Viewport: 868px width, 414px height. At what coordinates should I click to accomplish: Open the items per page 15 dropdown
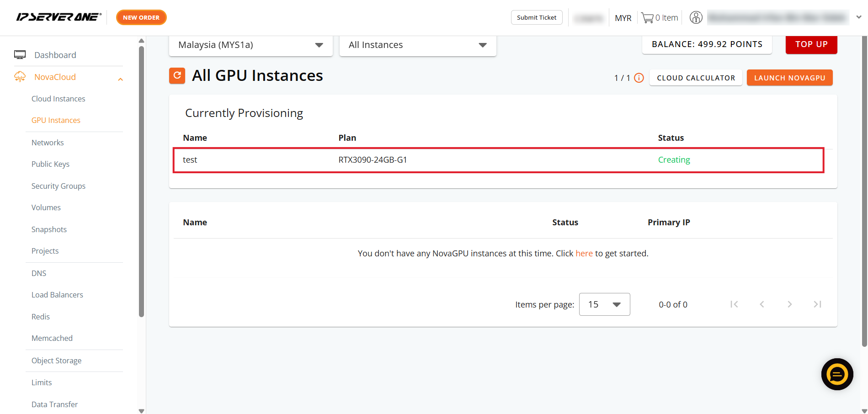click(604, 304)
